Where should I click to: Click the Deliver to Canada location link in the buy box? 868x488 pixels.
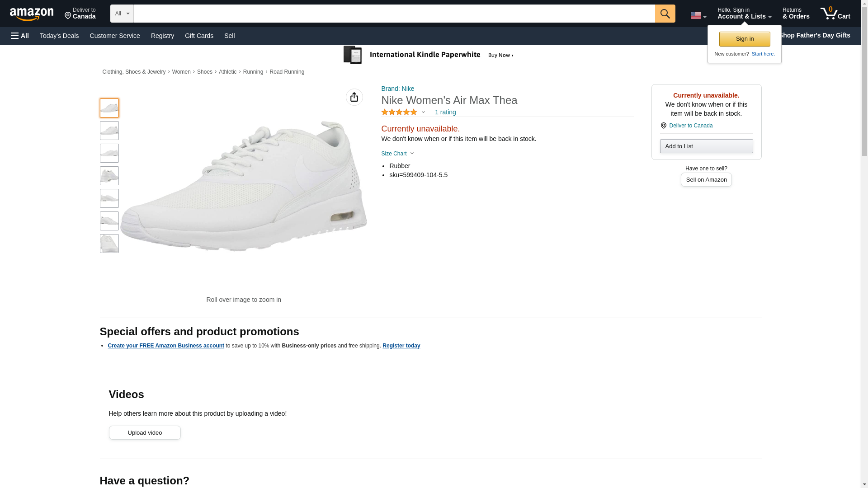(x=690, y=126)
